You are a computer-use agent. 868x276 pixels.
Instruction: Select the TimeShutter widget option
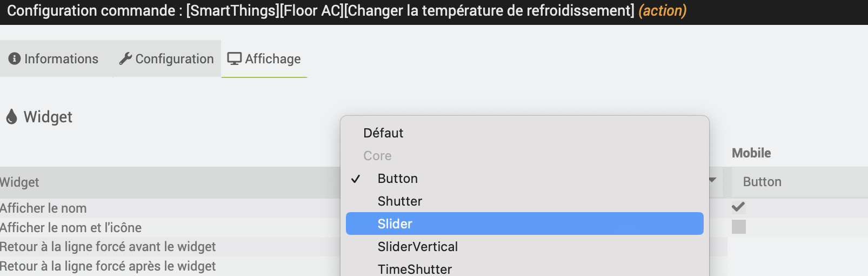pyautogui.click(x=524, y=269)
